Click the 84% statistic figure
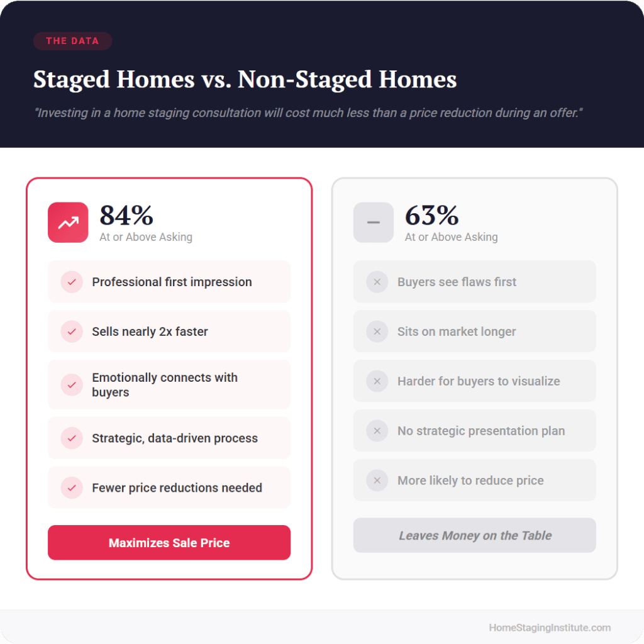Screen dimensions: 644x644 [x=126, y=216]
